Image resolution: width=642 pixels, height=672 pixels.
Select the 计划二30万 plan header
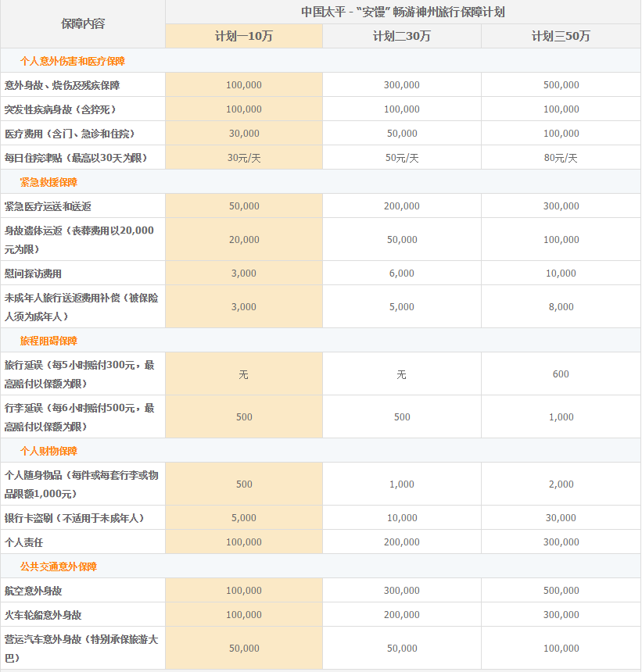[401, 36]
